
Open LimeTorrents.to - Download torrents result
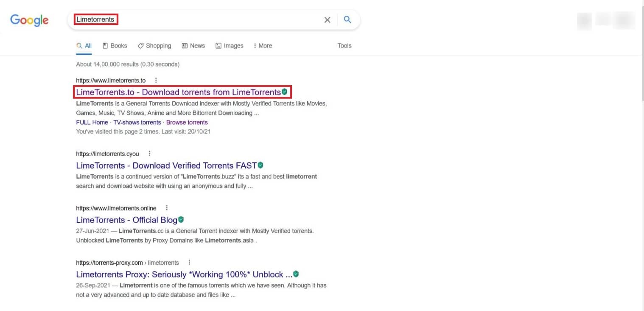(x=178, y=92)
